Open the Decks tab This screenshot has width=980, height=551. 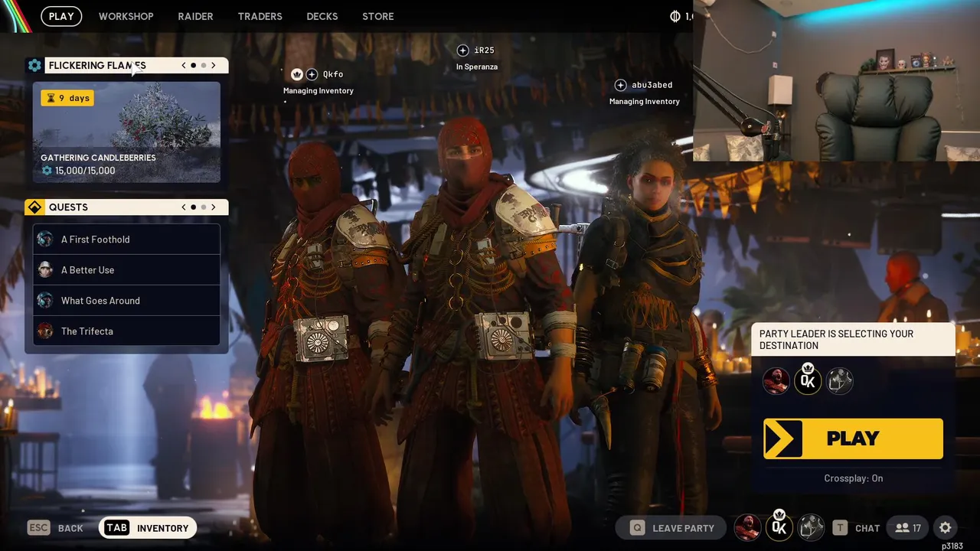tap(322, 16)
